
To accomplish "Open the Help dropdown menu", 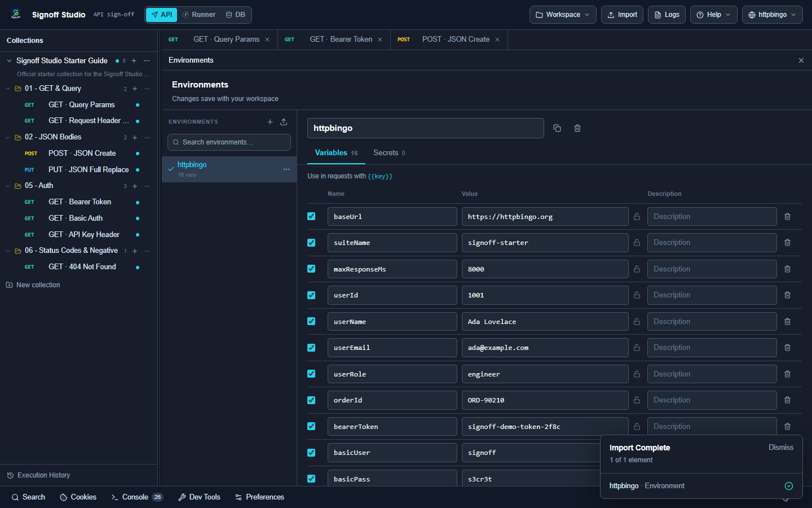I will point(714,15).
